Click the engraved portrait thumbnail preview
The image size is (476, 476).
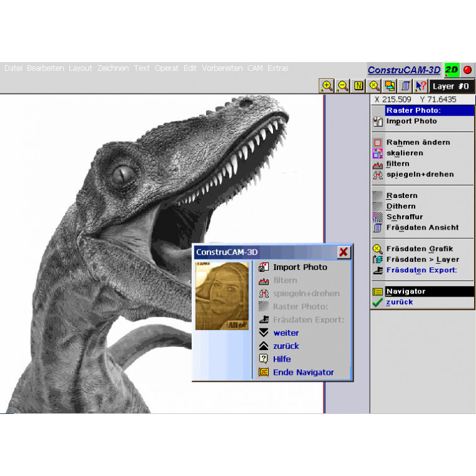222,295
